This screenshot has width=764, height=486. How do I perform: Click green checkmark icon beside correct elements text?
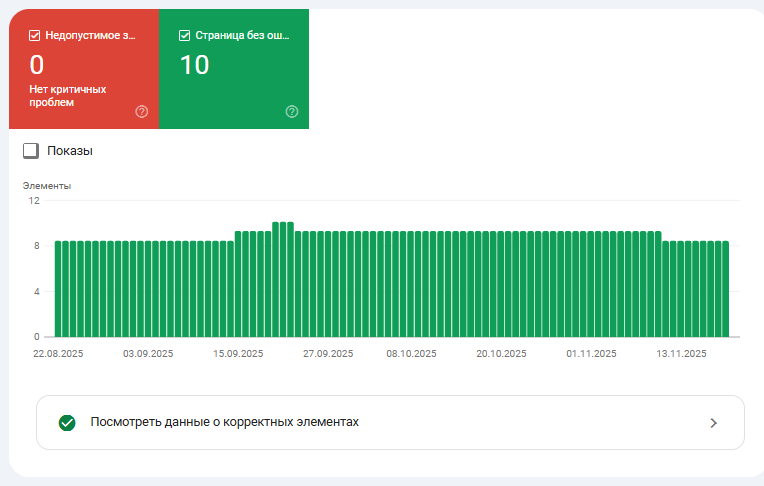67,423
